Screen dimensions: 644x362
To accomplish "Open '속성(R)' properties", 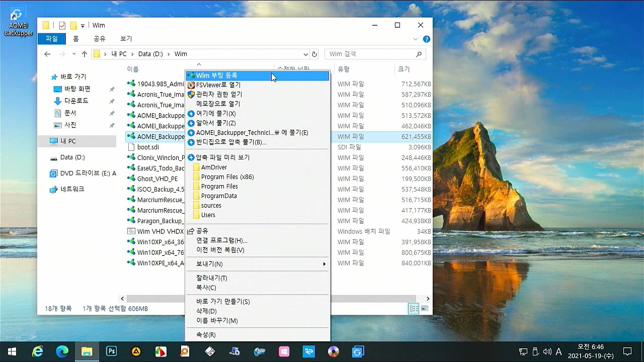I will [x=258, y=335].
